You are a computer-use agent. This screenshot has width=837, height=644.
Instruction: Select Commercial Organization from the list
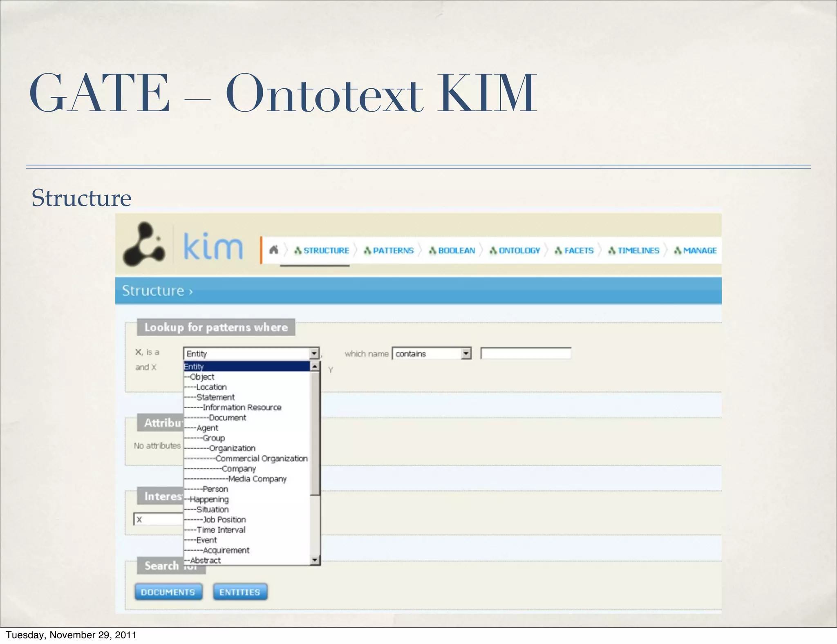tap(261, 458)
